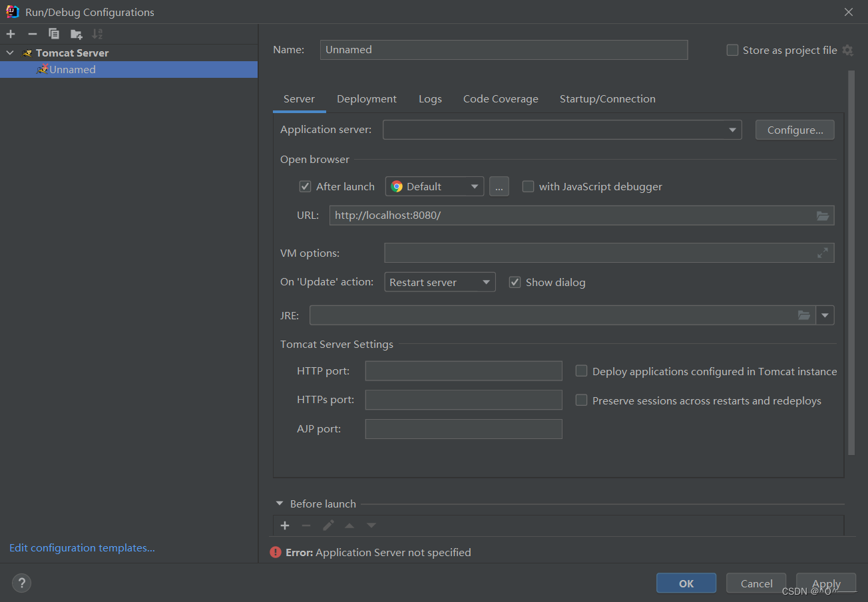Switch to Logs tab

coord(430,98)
